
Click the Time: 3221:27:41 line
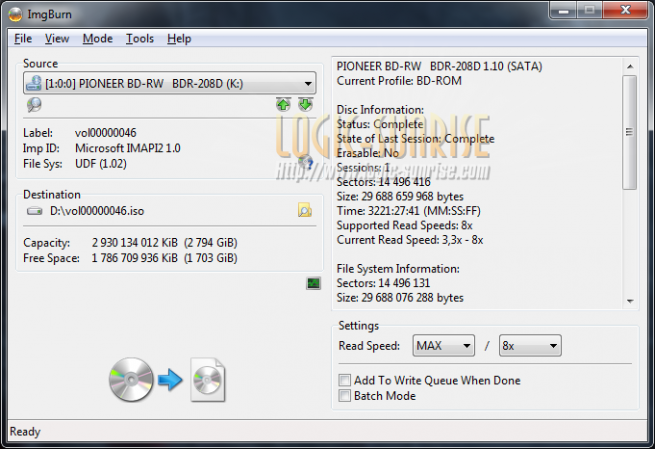pos(409,211)
